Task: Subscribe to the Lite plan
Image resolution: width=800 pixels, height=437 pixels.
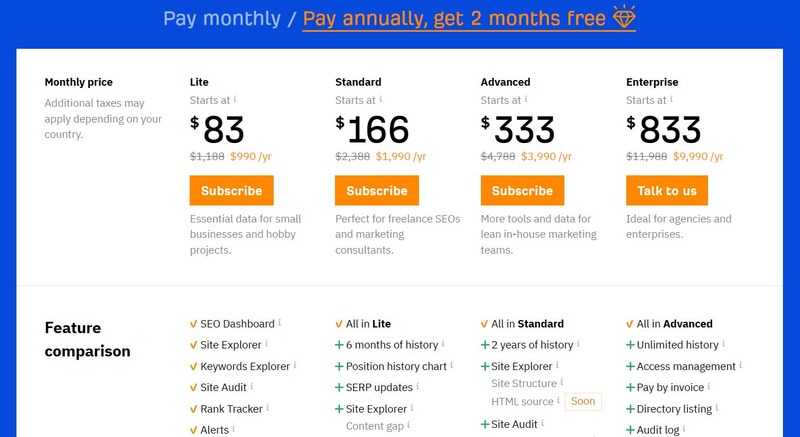Action: tap(232, 190)
